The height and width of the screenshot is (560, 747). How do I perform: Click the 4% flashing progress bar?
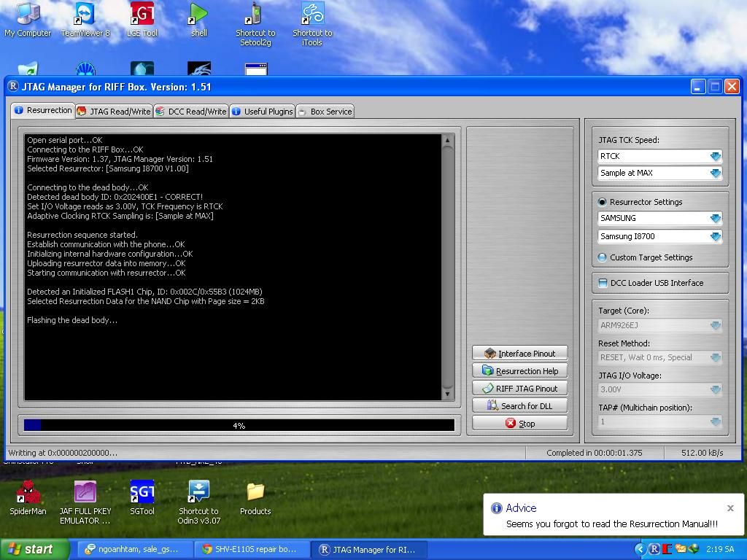pos(239,425)
